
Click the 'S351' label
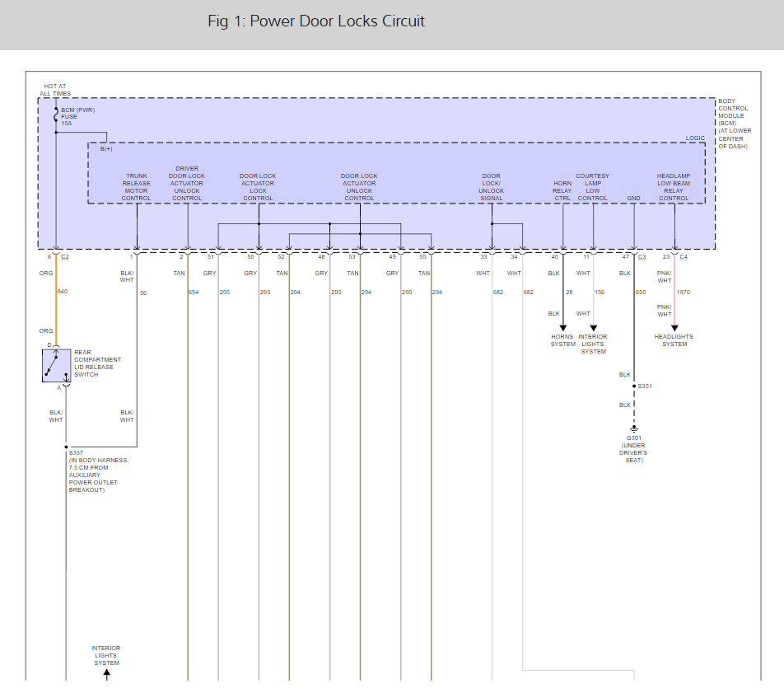pos(645,386)
